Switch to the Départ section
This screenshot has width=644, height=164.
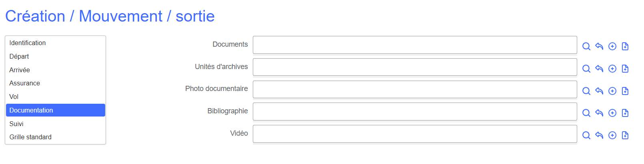click(x=19, y=56)
